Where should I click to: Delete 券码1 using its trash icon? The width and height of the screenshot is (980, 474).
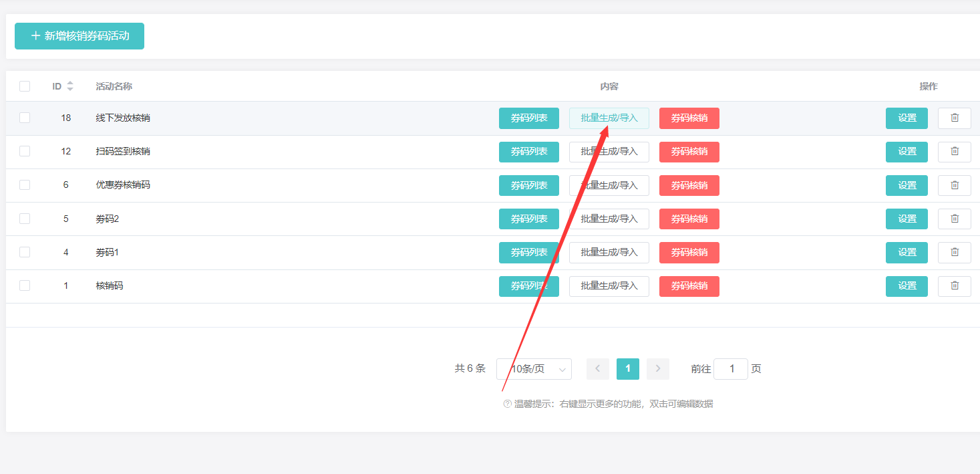click(x=954, y=252)
